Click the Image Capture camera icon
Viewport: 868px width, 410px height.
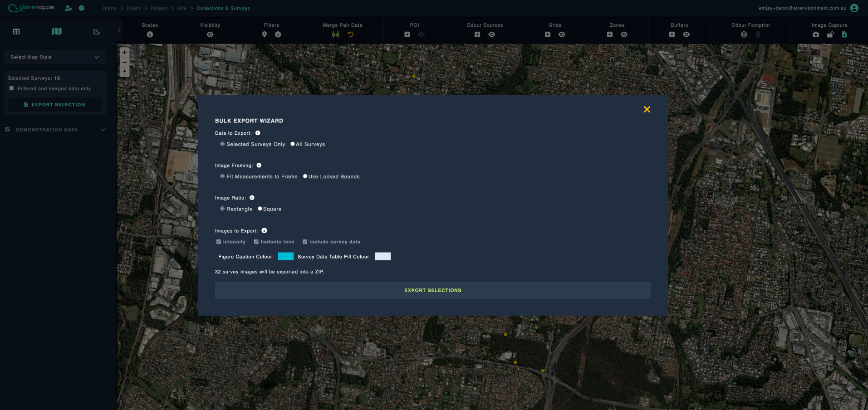pos(816,34)
